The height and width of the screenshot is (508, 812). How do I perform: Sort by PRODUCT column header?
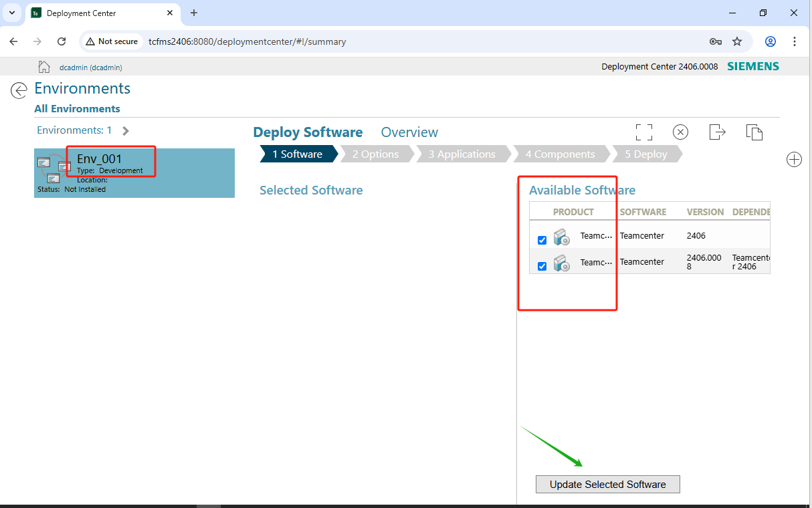[x=573, y=212]
